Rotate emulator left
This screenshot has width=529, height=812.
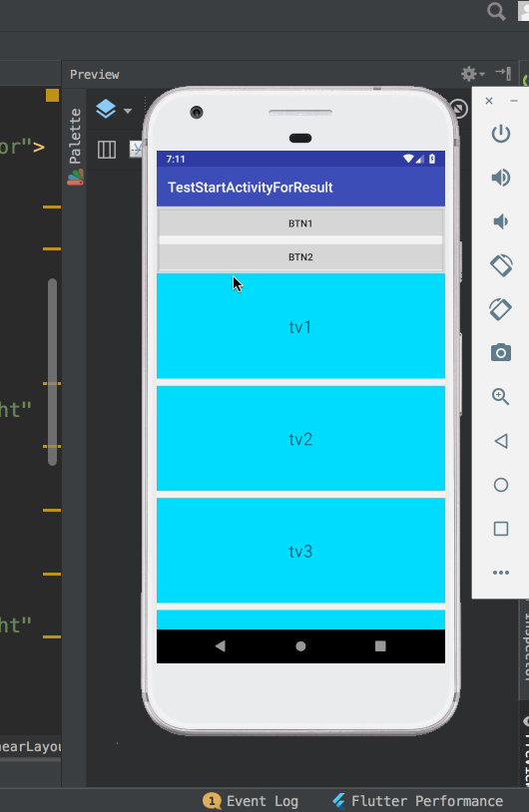pos(500,265)
